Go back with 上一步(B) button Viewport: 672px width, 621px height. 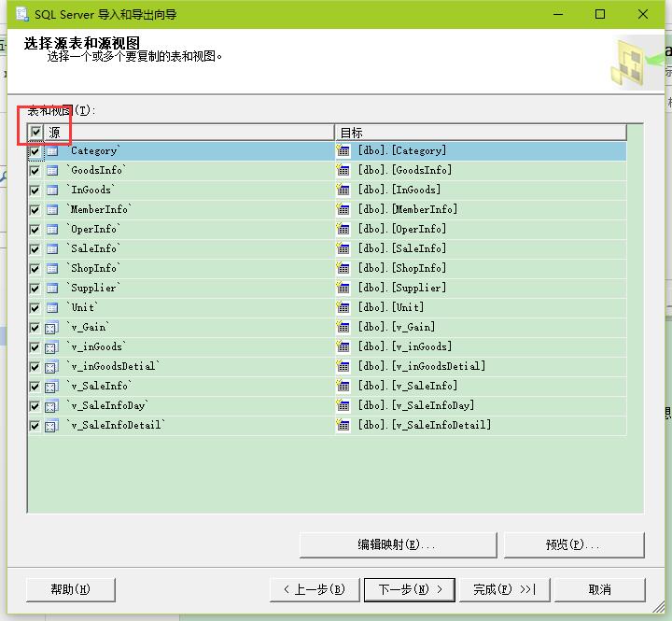tap(315, 589)
